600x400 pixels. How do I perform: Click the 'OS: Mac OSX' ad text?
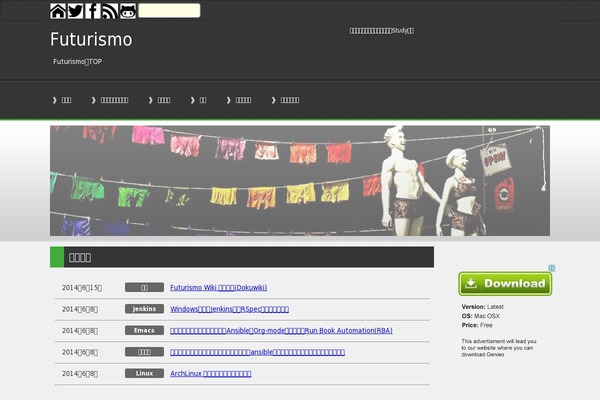tap(481, 316)
